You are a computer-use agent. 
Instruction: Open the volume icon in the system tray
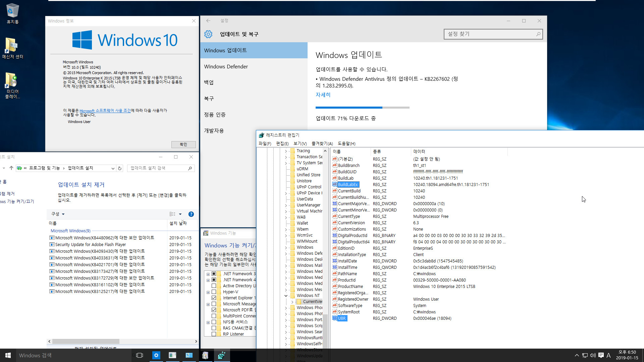pyautogui.click(x=593, y=355)
